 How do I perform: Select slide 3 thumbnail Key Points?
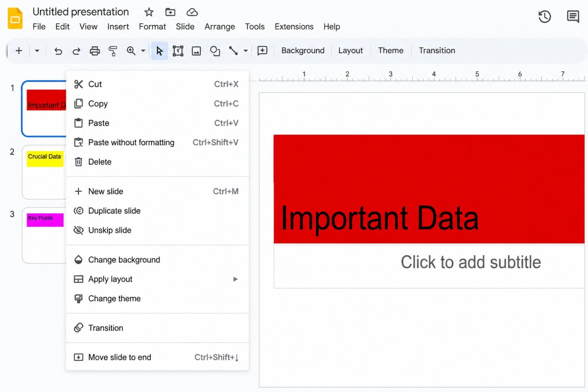coord(44,235)
